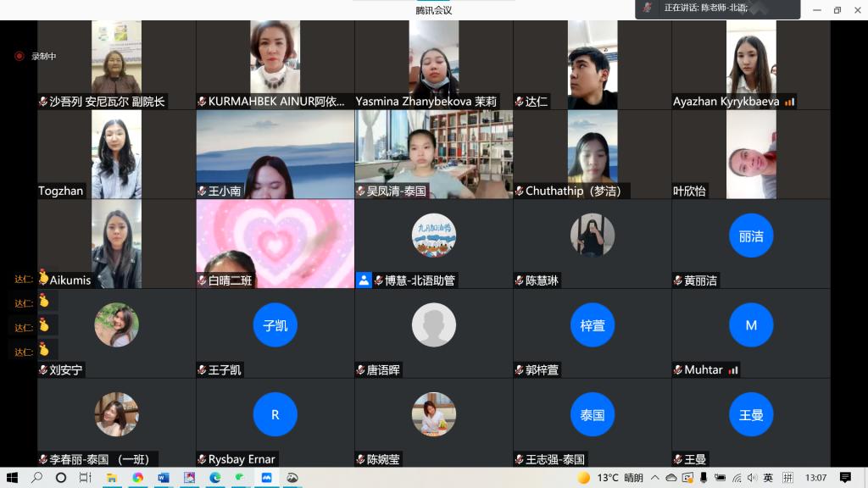Click the mic icon in the speaking banner
This screenshot has width=868, height=488.
tap(648, 8)
